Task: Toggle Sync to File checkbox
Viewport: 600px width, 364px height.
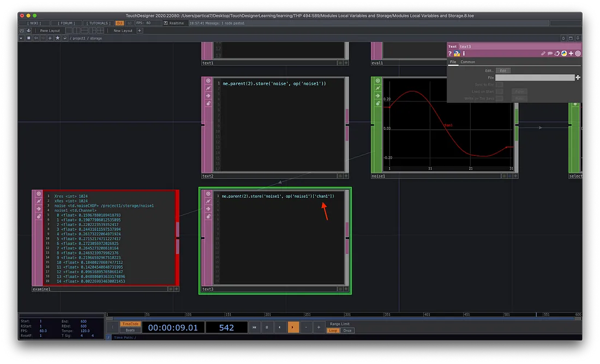Action: (500, 85)
